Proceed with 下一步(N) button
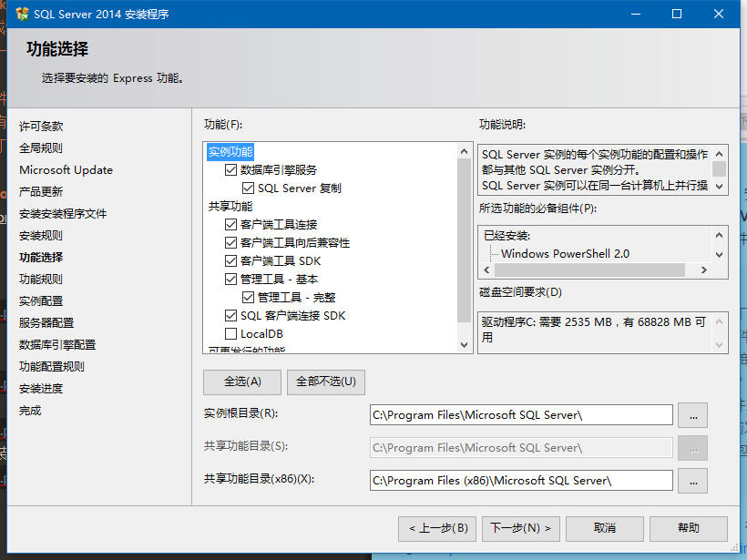This screenshot has height=560, width=747. pyautogui.click(x=521, y=528)
